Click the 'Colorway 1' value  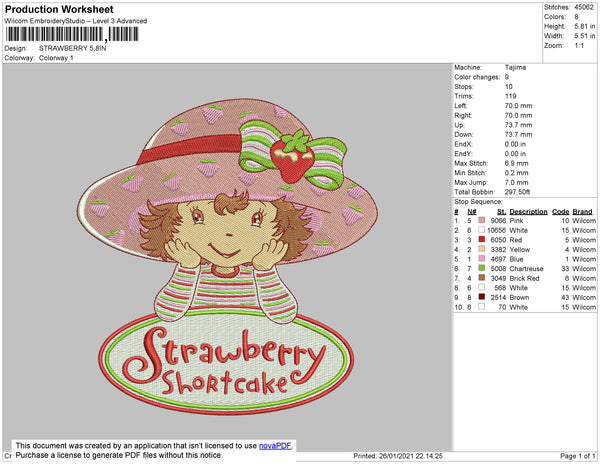(x=56, y=58)
